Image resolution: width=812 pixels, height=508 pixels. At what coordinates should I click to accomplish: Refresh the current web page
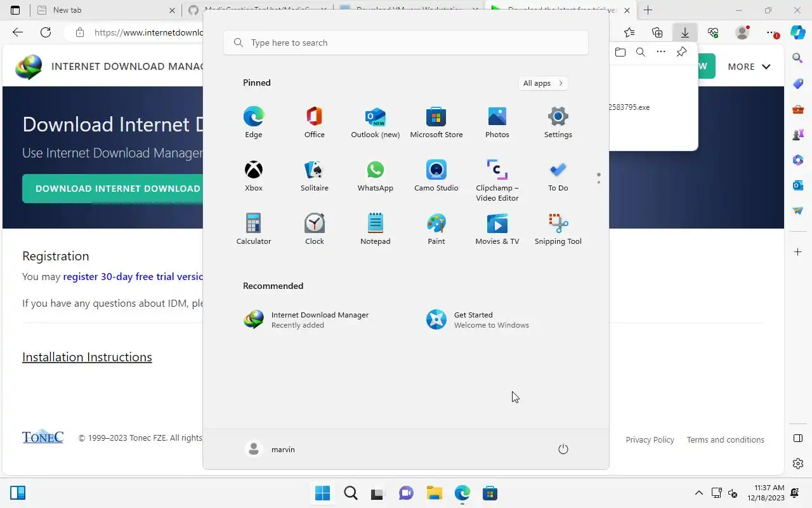(x=46, y=32)
